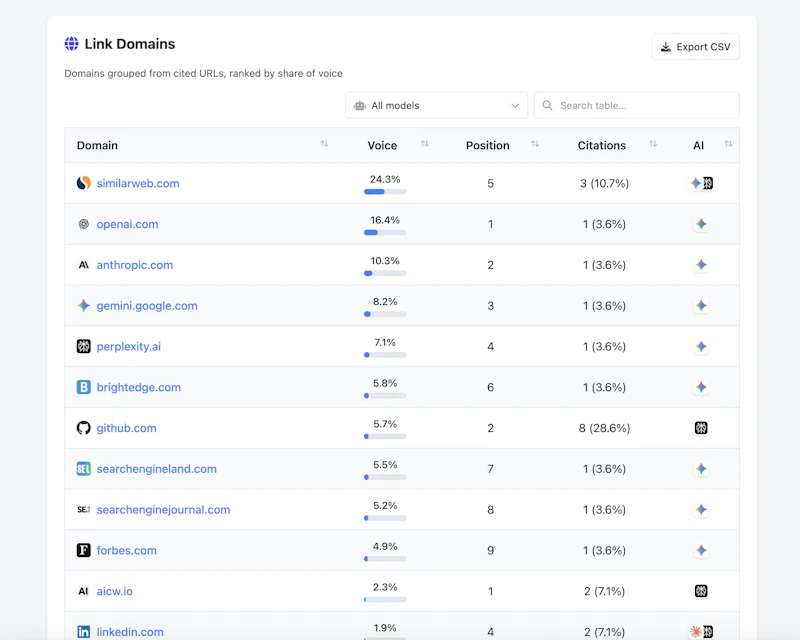800x640 pixels.
Task: Open the anthropic.com link
Action: tap(135, 265)
